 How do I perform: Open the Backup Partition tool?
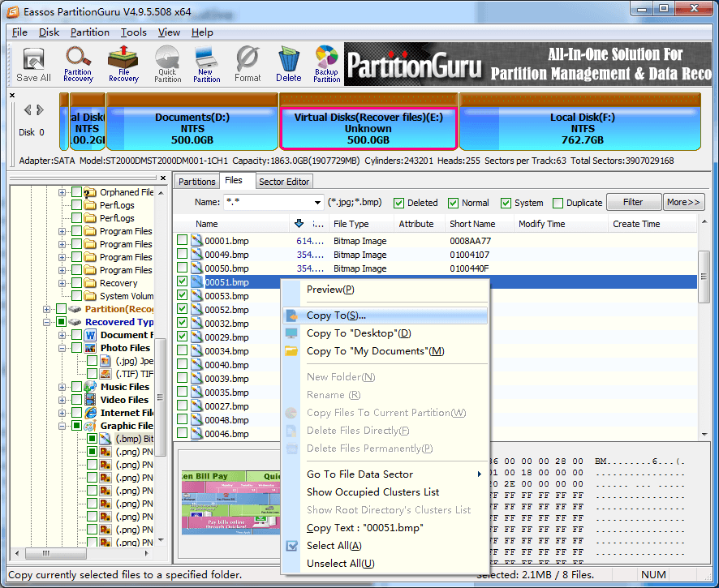pyautogui.click(x=326, y=65)
